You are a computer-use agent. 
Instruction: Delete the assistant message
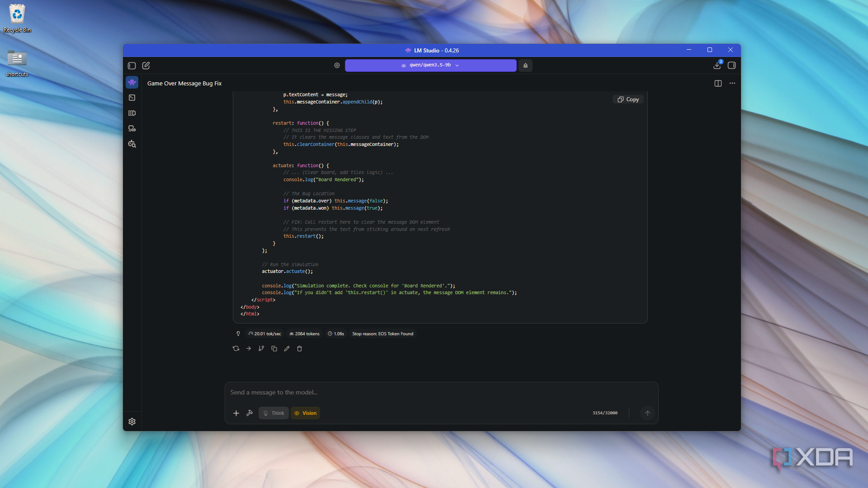click(x=299, y=348)
